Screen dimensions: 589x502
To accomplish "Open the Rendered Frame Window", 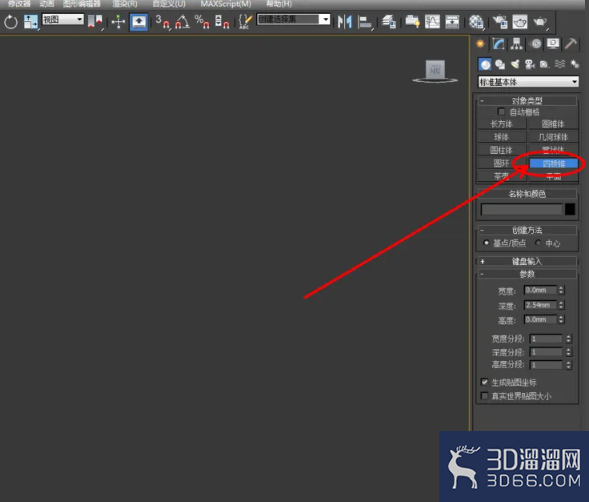I will pyautogui.click(x=520, y=22).
